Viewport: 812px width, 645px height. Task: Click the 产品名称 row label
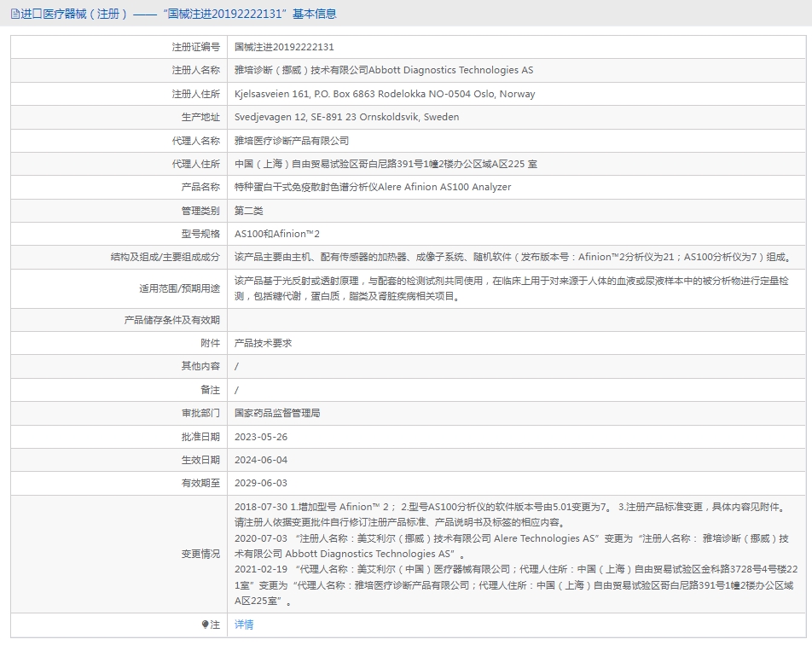(200, 187)
